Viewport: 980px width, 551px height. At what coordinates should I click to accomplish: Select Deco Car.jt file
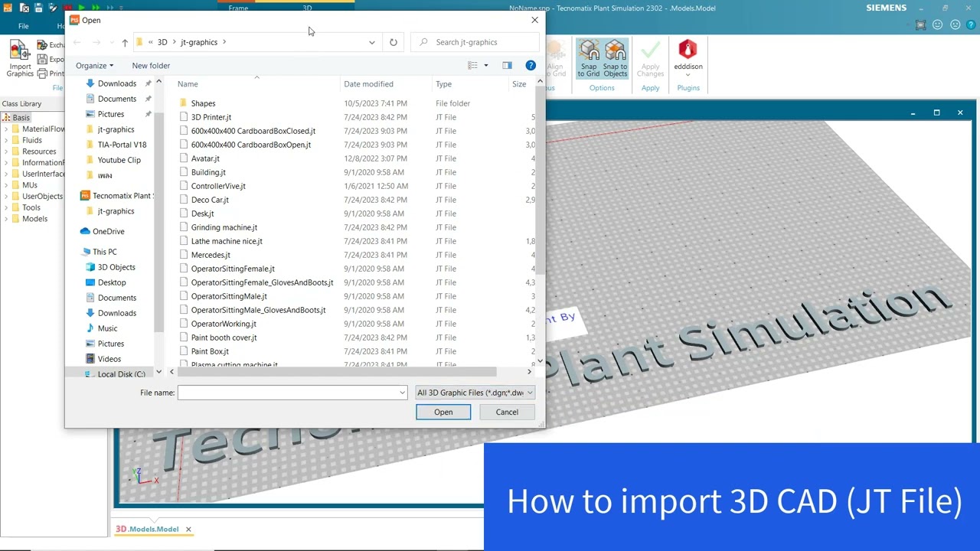[209, 200]
